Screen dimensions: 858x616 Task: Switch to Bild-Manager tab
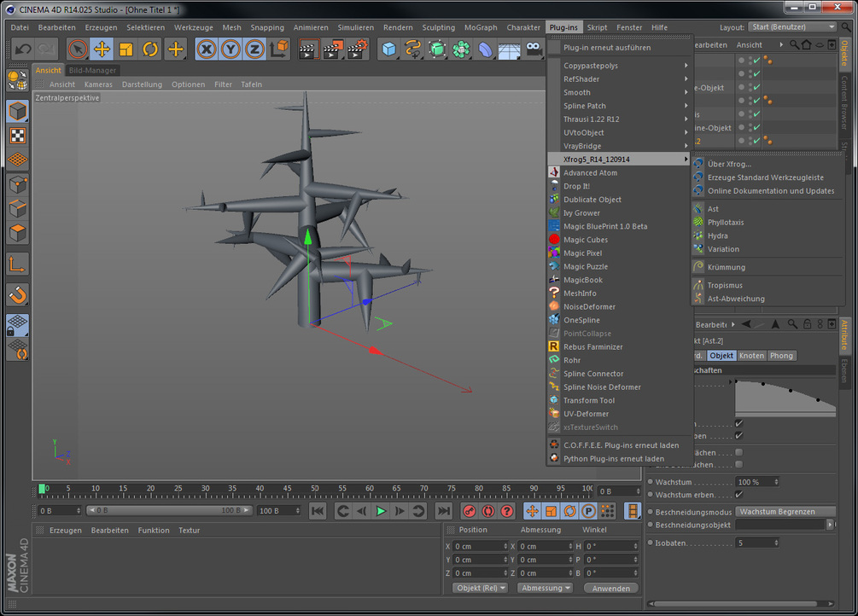[x=92, y=70]
